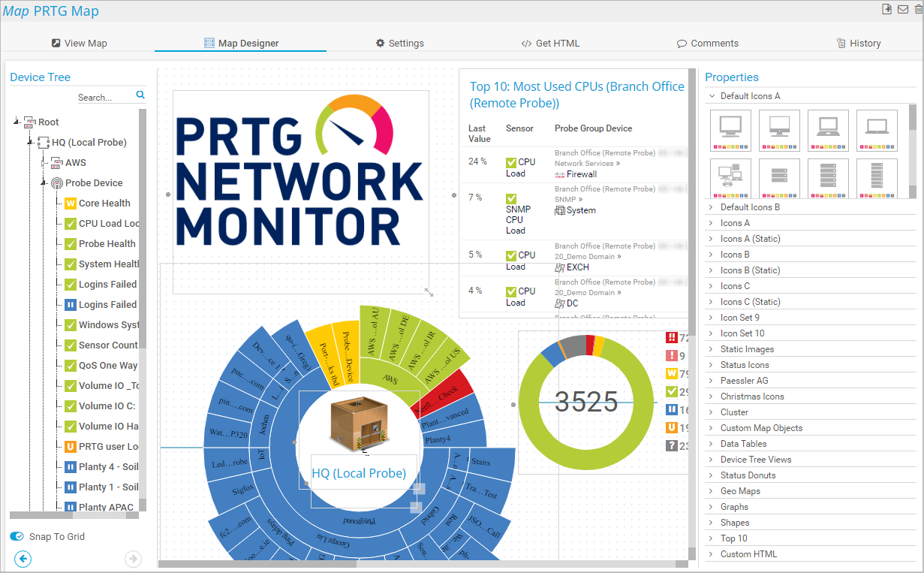Click the delete map trash icon
The image size is (924, 573).
(x=917, y=10)
